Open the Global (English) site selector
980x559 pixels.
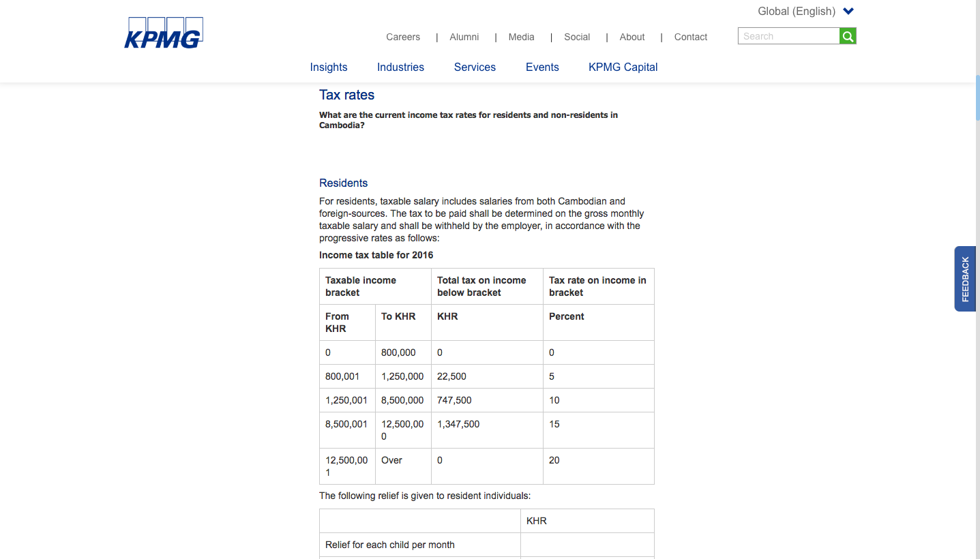797,12
